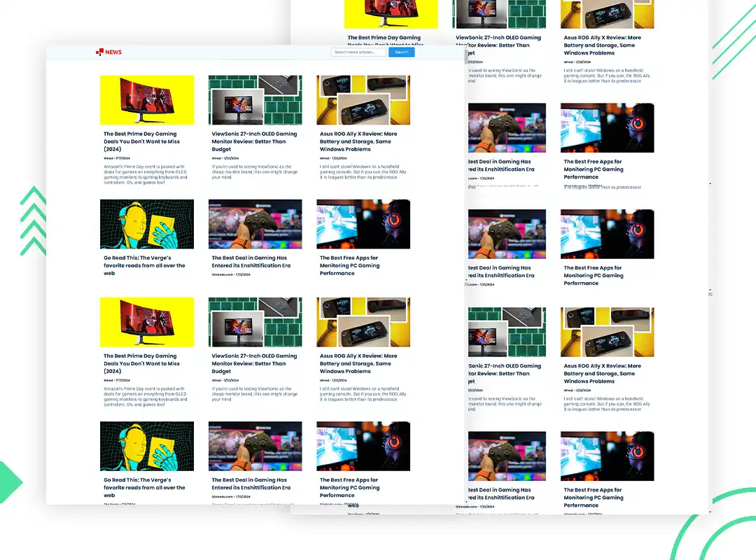Focus the 'Search news articles' input field

pyautogui.click(x=358, y=52)
